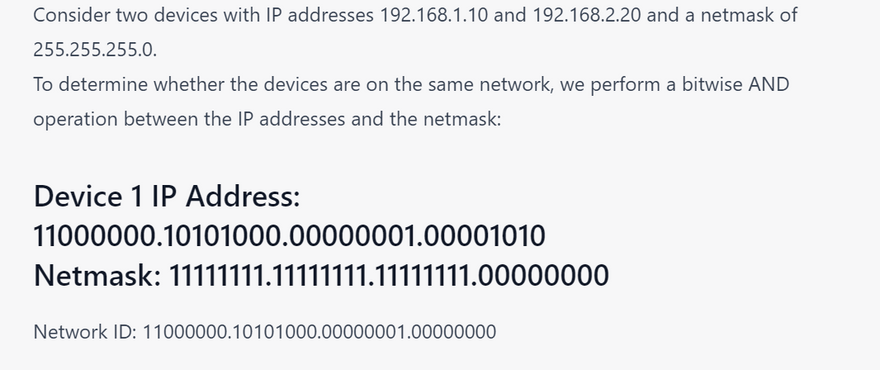The image size is (880, 370).
Task: Click first octet 11000000 of Device 1 address
Action: tap(94, 236)
